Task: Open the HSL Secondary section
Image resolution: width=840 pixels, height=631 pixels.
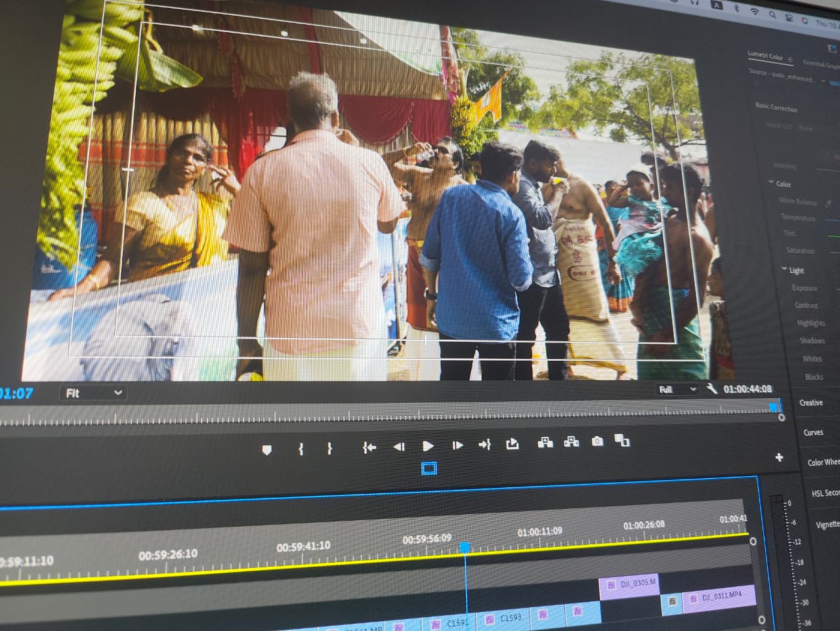Action: [x=826, y=493]
